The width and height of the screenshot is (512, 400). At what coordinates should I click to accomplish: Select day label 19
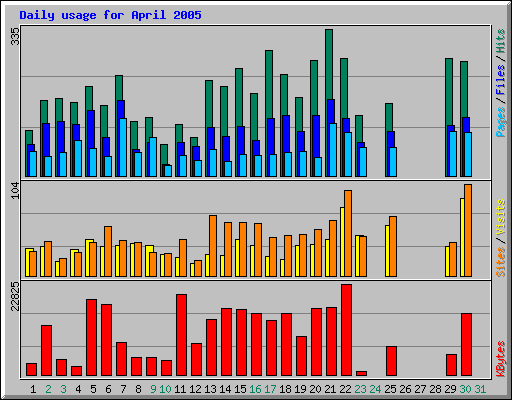pos(300,389)
